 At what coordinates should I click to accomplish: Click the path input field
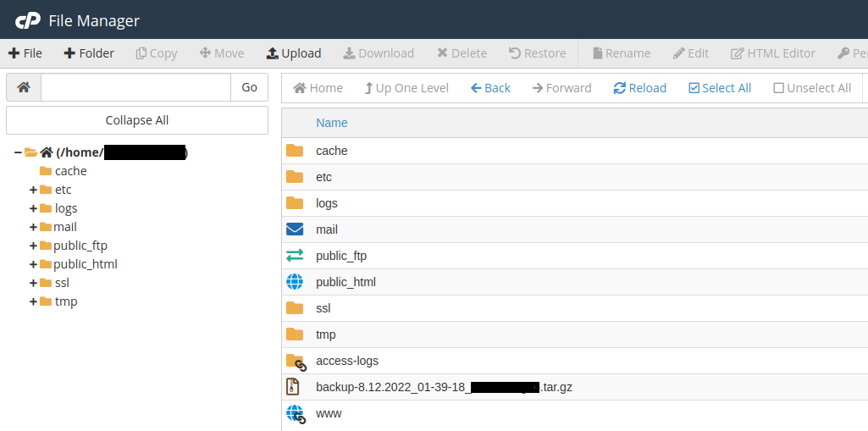(135, 87)
